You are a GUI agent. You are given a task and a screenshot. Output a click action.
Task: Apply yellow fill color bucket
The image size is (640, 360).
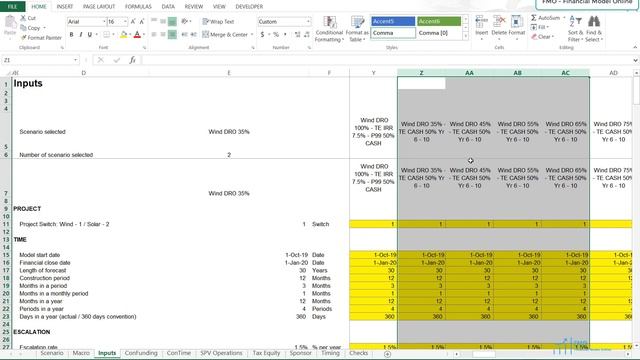point(123,35)
